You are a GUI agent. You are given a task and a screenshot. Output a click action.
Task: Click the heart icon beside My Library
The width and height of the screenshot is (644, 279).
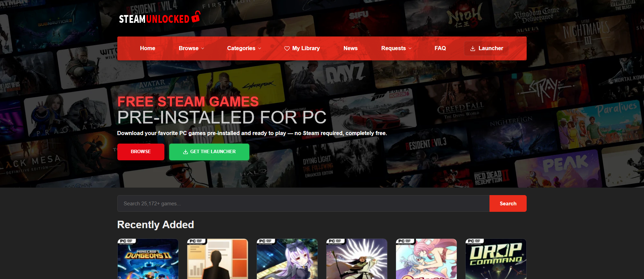[287, 48]
